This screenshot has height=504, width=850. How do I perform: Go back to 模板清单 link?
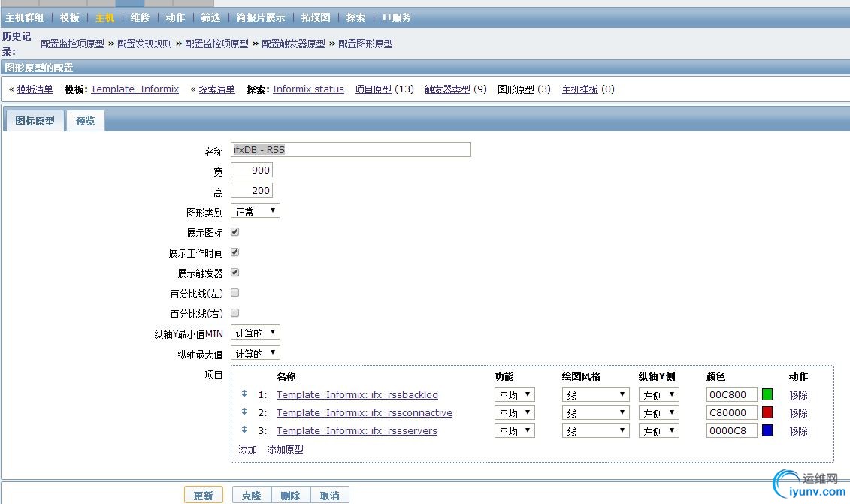35,89
